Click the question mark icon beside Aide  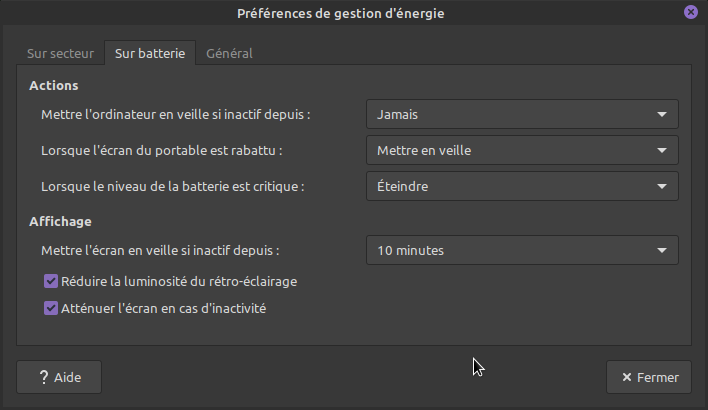(44, 377)
